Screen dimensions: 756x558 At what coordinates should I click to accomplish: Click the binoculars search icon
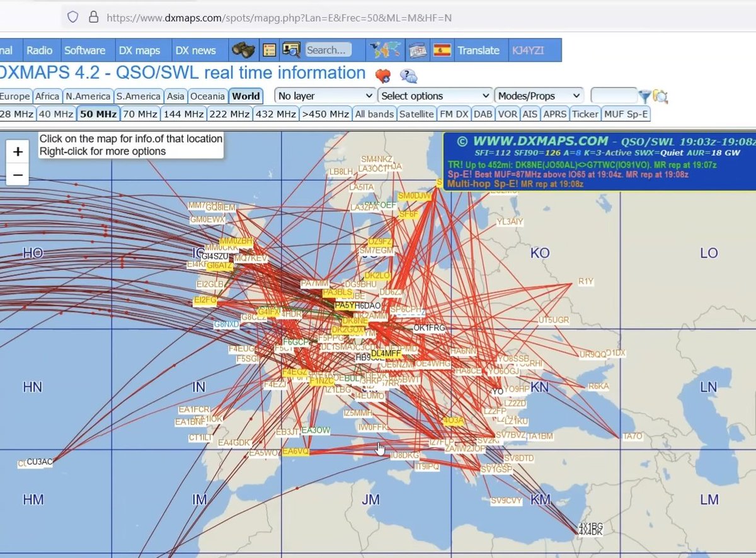pos(243,50)
